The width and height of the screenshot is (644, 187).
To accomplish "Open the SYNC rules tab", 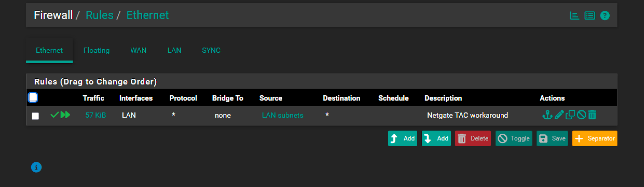I will coord(211,50).
